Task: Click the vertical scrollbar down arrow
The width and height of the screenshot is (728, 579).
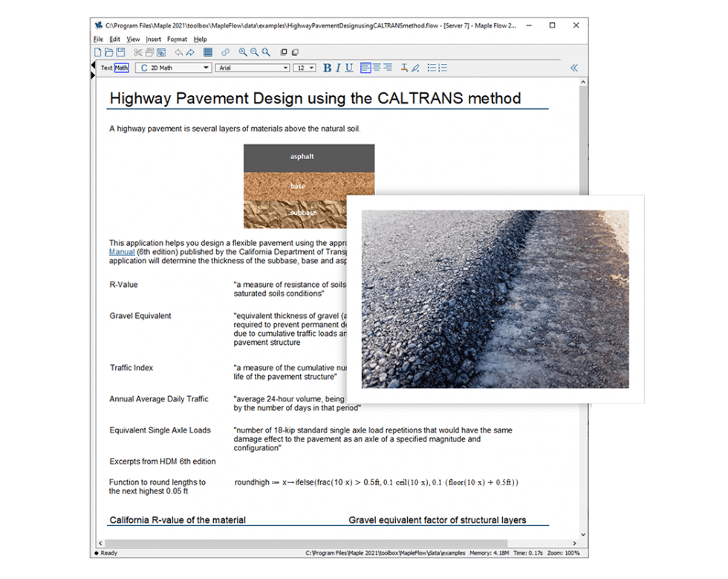Action: tap(583, 534)
